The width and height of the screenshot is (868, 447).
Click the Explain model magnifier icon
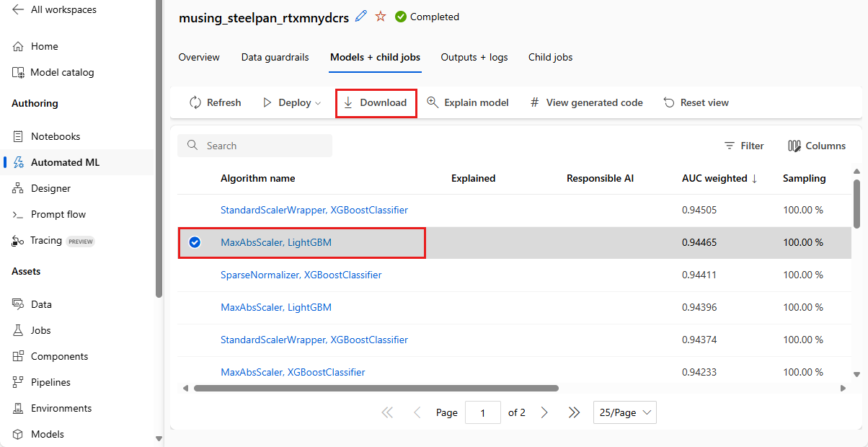(x=433, y=102)
